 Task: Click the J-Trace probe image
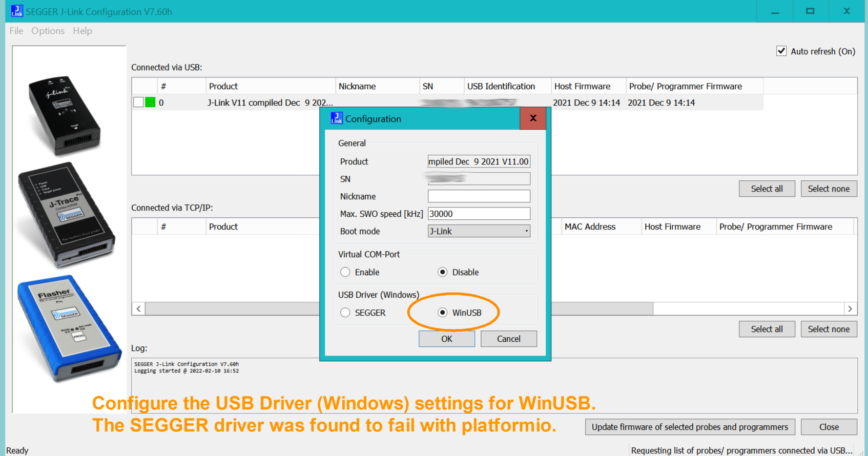coord(66,215)
